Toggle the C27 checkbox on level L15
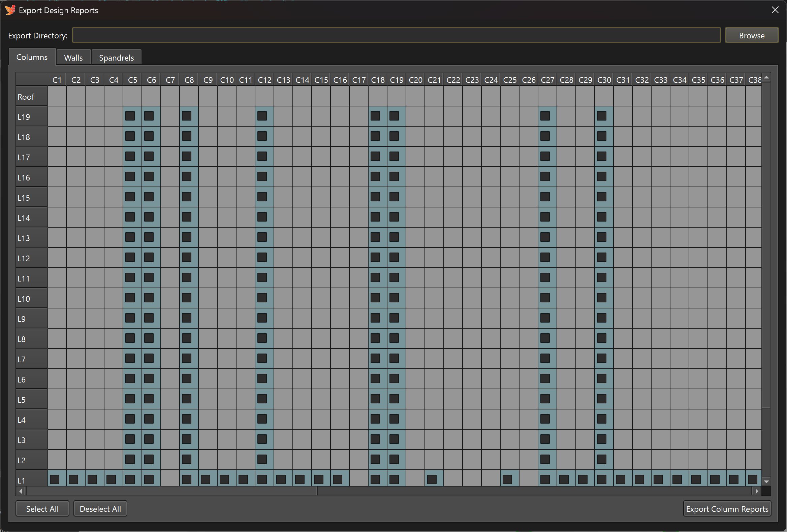 tap(545, 197)
